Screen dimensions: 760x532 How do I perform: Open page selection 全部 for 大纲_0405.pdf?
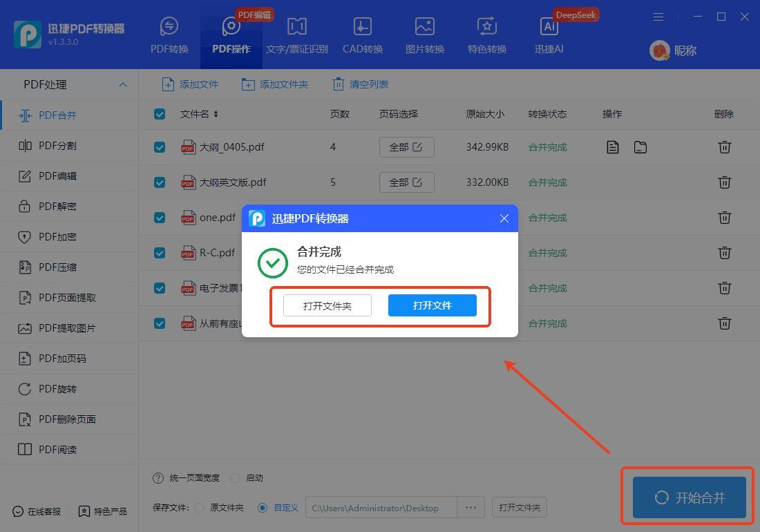point(406,147)
